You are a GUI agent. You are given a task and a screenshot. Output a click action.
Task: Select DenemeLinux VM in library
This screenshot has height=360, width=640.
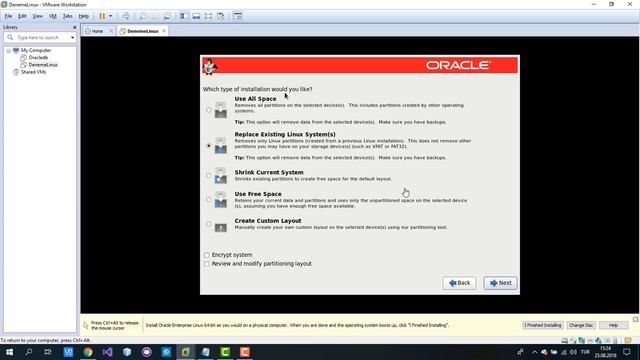point(43,65)
